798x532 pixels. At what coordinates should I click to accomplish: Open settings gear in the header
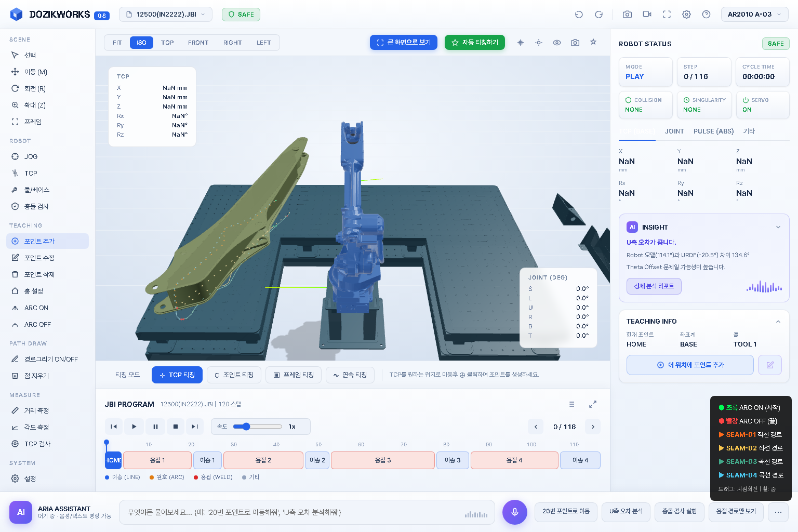coord(686,15)
